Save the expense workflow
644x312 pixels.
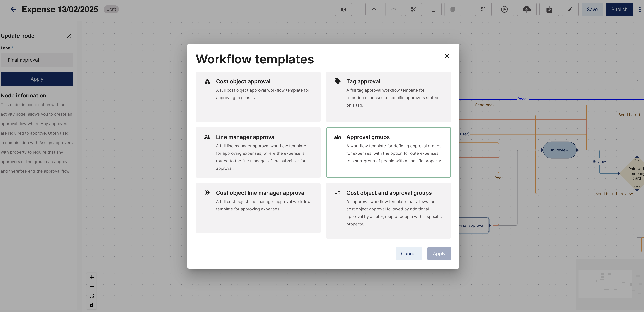click(x=592, y=10)
